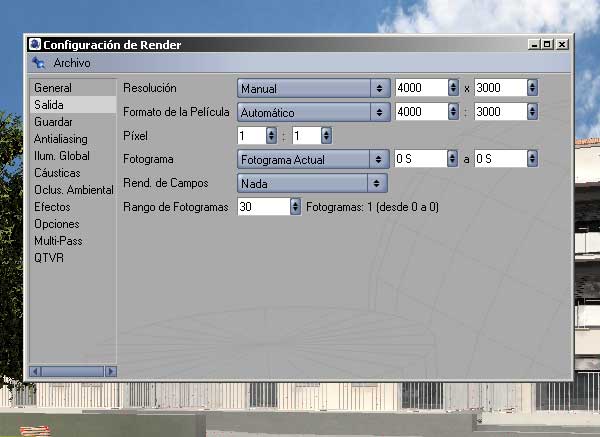The width and height of the screenshot is (600, 437).
Task: Click the Fotograma end stepper arrows
Action: 532,158
